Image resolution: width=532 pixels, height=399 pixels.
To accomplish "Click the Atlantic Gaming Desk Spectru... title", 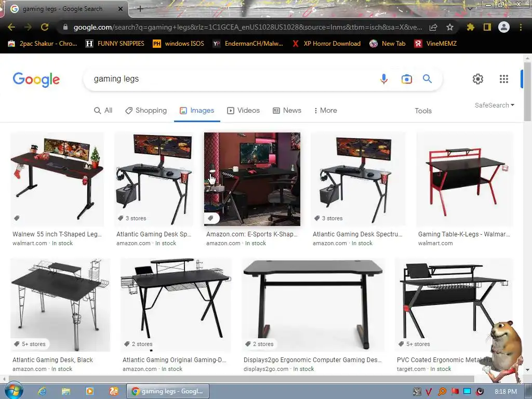I will [357, 234].
